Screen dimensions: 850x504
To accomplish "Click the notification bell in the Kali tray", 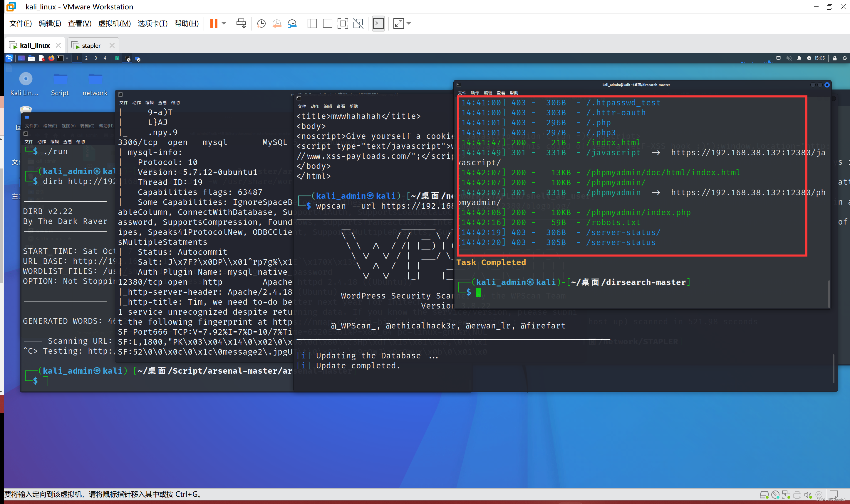I will click(799, 58).
